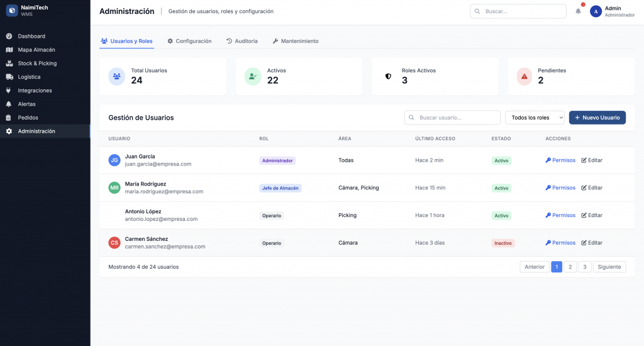Image resolution: width=644 pixels, height=346 pixels.
Task: Click the Admin profile avatar
Action: point(596,11)
